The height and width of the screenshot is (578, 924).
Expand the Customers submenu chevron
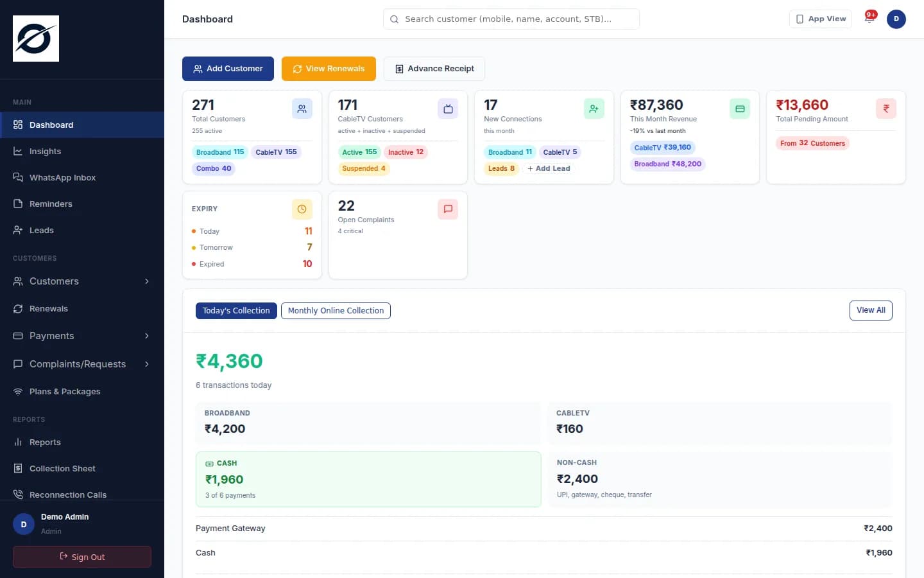tap(147, 281)
